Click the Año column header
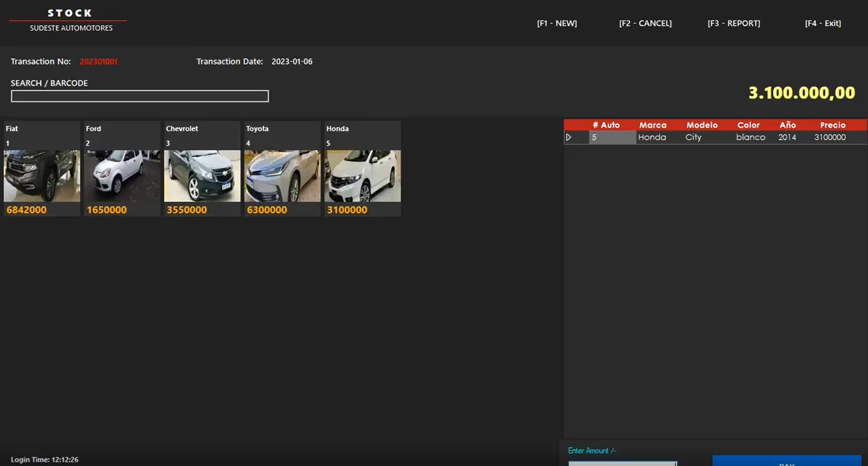 788,125
